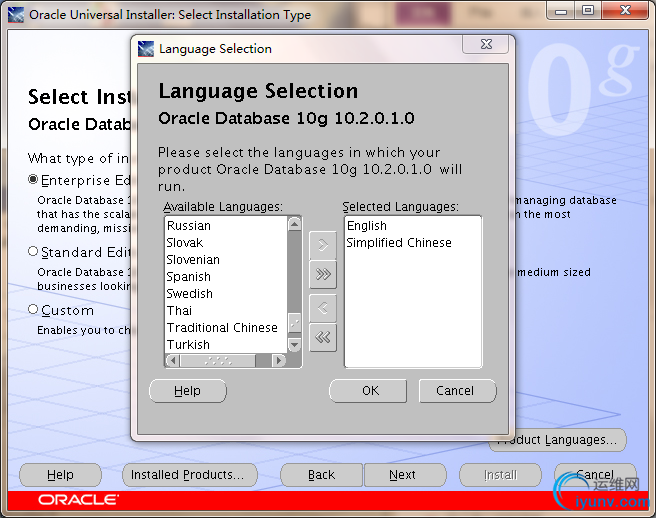
Task: Select Russian in Available Languages
Action: 226,226
